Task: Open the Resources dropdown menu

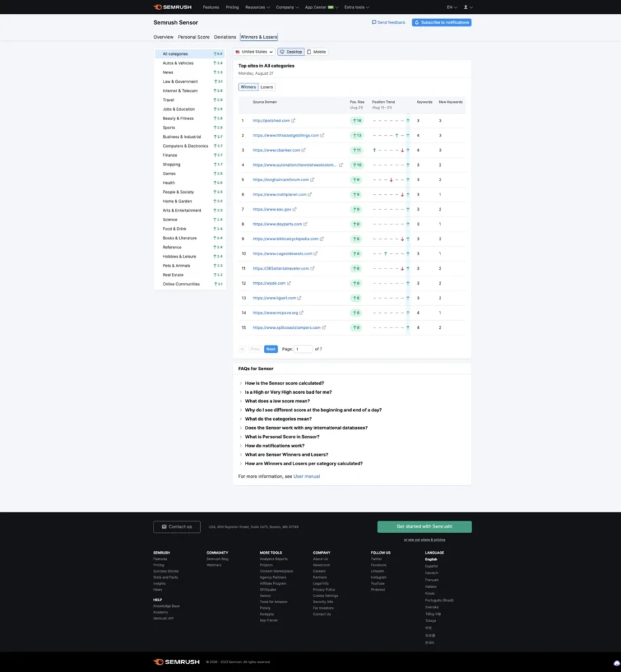Action: pos(257,7)
